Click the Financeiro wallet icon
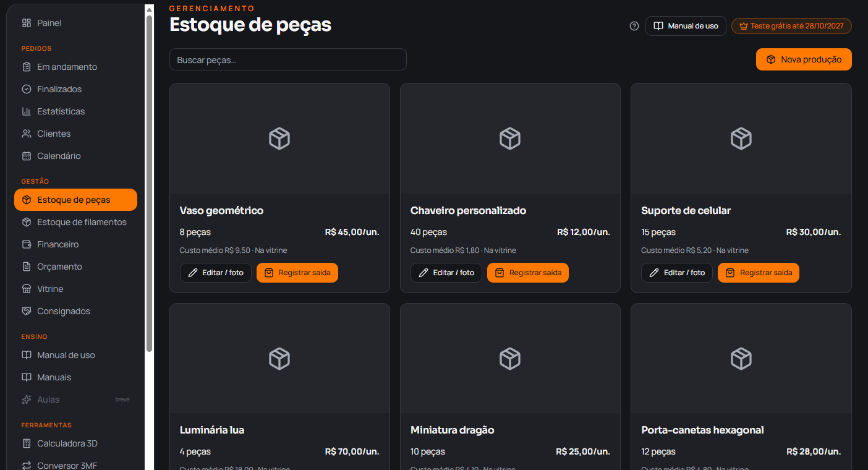The image size is (868, 470). (27, 244)
